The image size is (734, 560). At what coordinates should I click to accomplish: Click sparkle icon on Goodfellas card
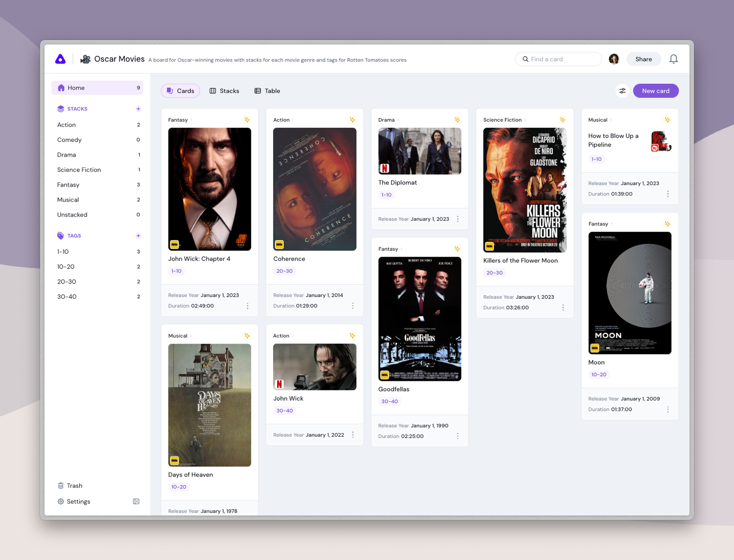pyautogui.click(x=457, y=249)
